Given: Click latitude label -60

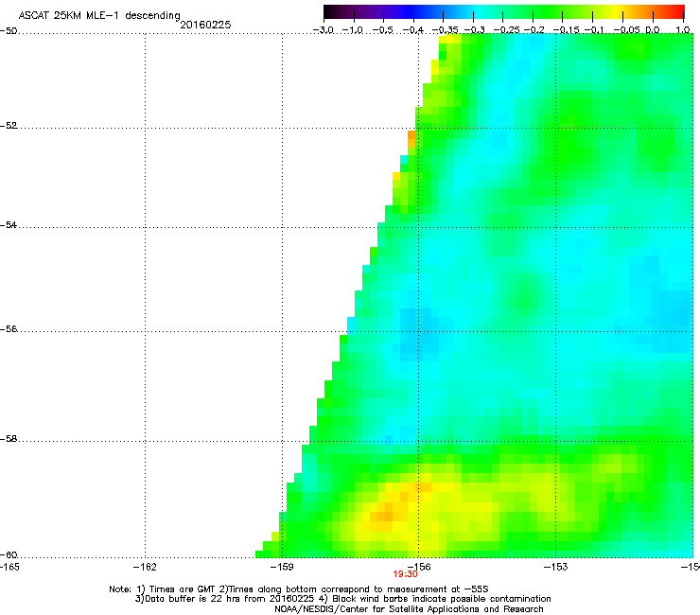Looking at the screenshot, I should click(9, 555).
